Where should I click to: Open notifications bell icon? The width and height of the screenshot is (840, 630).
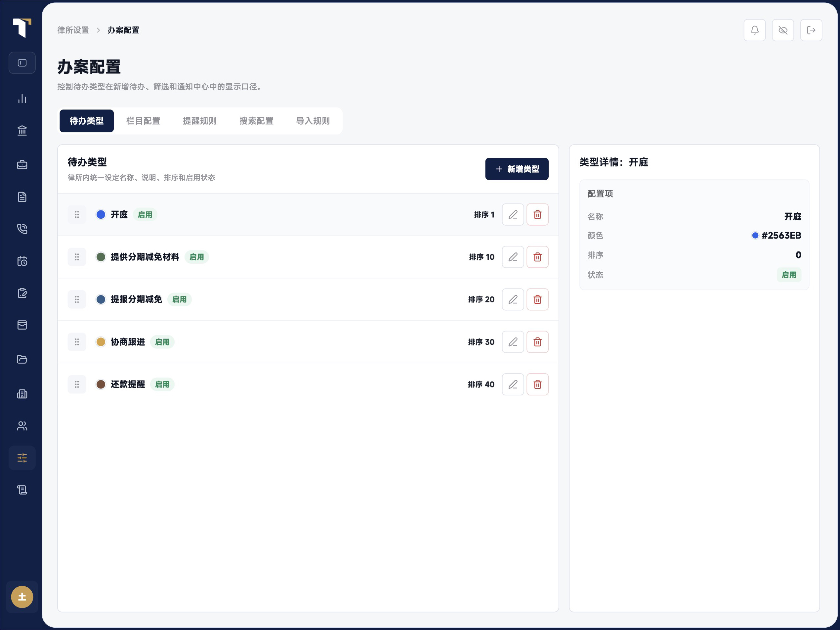point(755,30)
